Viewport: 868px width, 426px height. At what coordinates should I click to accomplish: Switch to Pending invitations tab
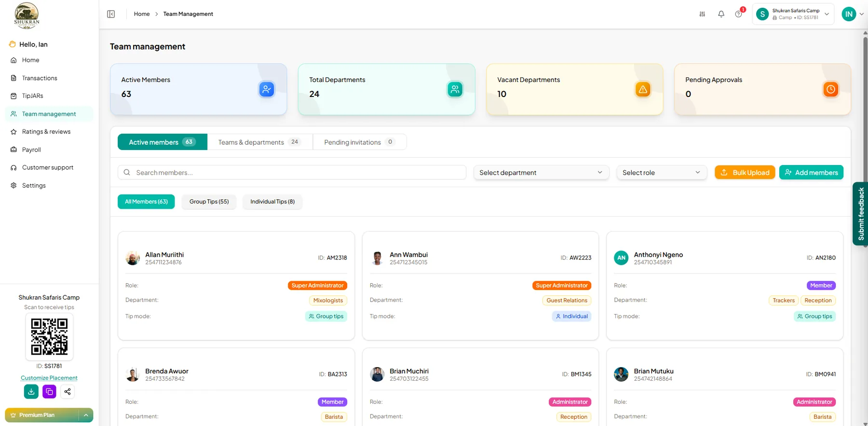(360, 142)
